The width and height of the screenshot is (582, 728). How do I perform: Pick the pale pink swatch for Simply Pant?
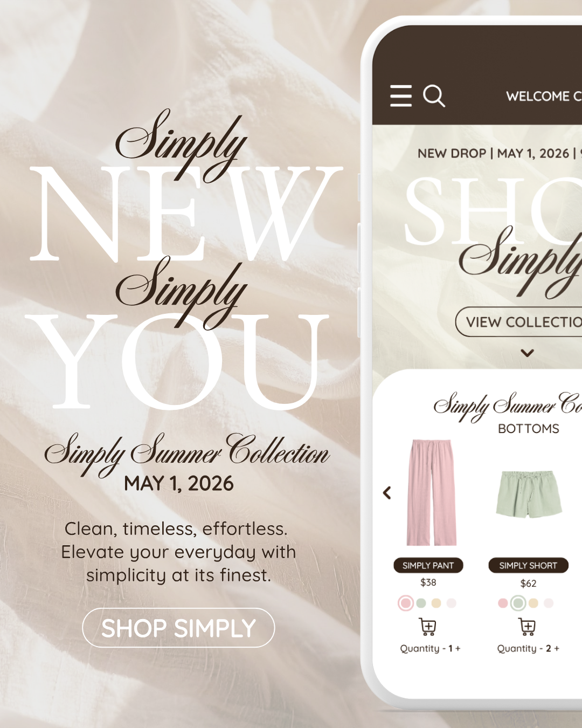click(452, 603)
